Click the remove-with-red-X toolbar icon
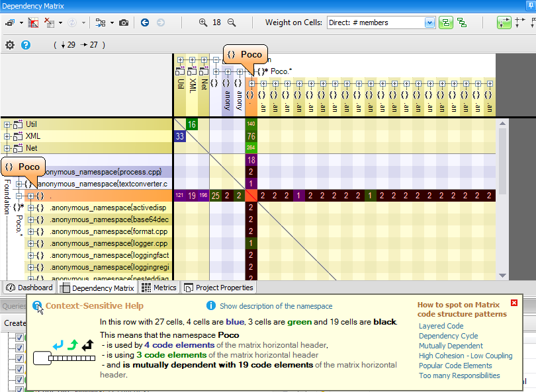Screen dimensions: 536x392 pyautogui.click(x=50, y=22)
